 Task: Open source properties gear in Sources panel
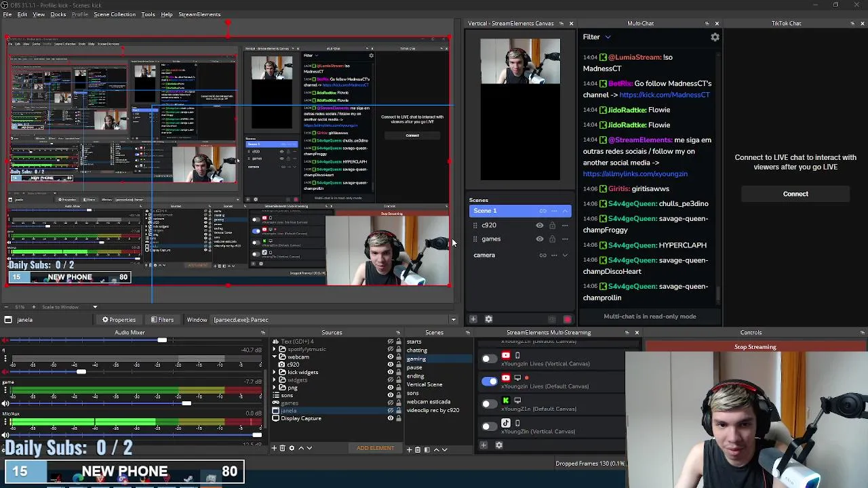292,448
